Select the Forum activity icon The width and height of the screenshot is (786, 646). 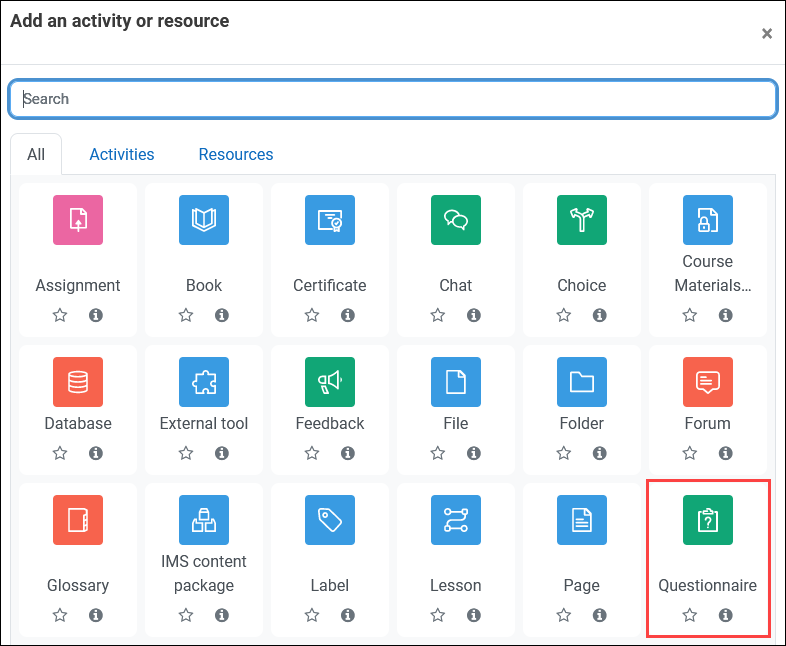(708, 382)
